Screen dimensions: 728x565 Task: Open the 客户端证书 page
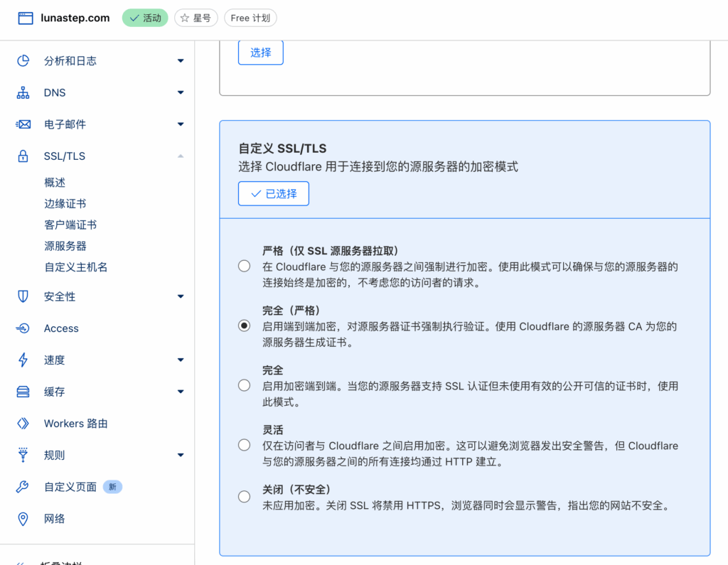tap(70, 225)
